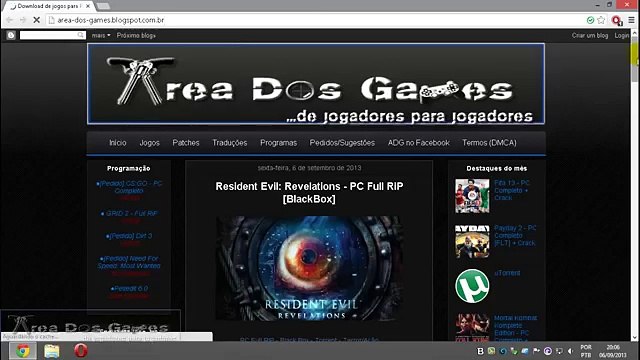Open the 'Fifa 13 - PC Completo + Crack' link
This screenshot has width=640, height=360.
coord(512,190)
